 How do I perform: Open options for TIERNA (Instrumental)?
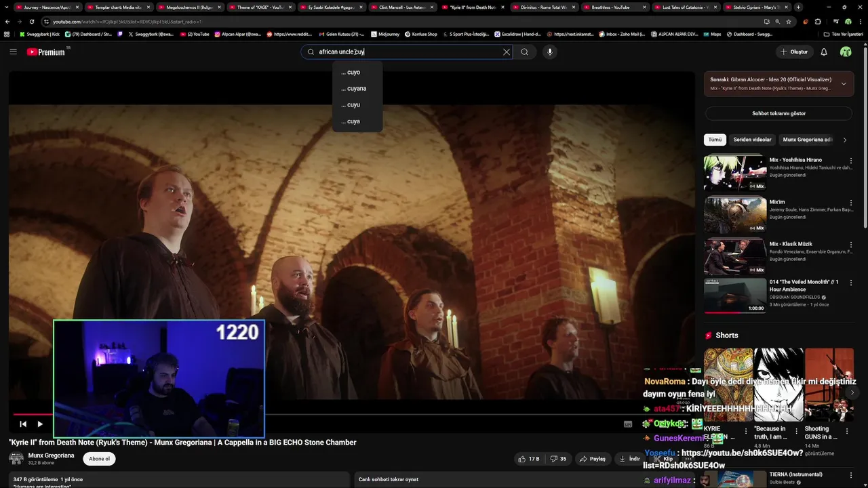pyautogui.click(x=851, y=474)
